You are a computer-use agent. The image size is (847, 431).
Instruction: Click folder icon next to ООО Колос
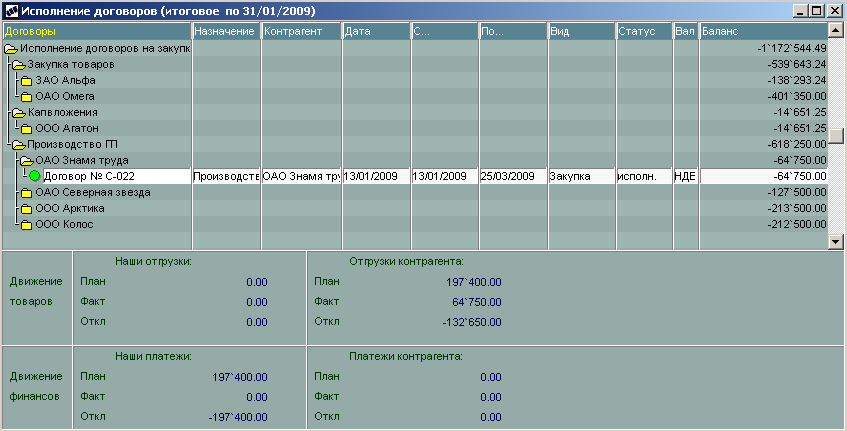click(x=26, y=225)
